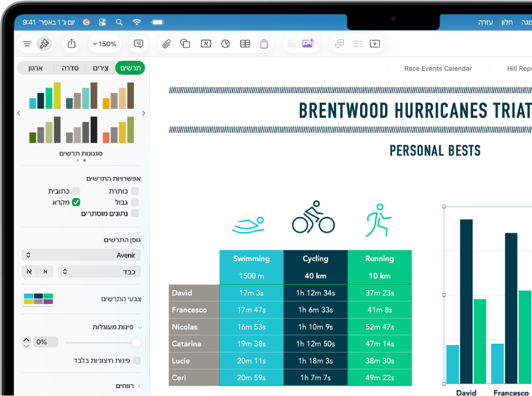
Task: Click the shapes toolbar icon
Action: (185, 43)
